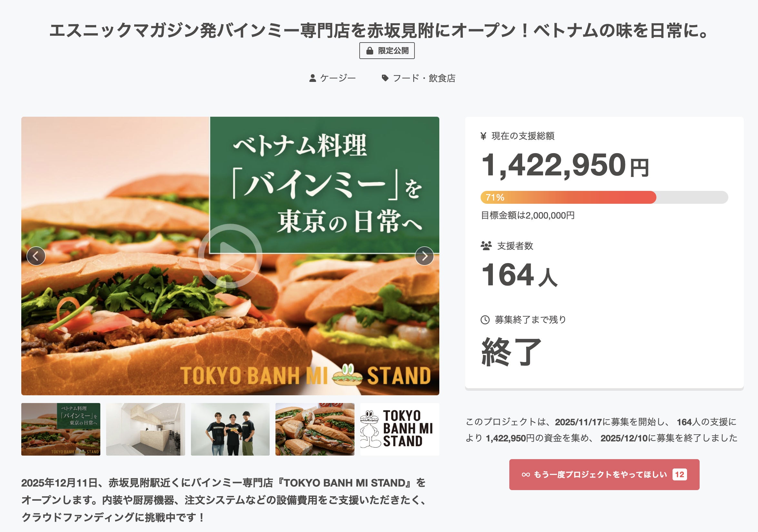758x532 pixels.
Task: Click the 71% funding progress bar
Action: click(x=604, y=197)
